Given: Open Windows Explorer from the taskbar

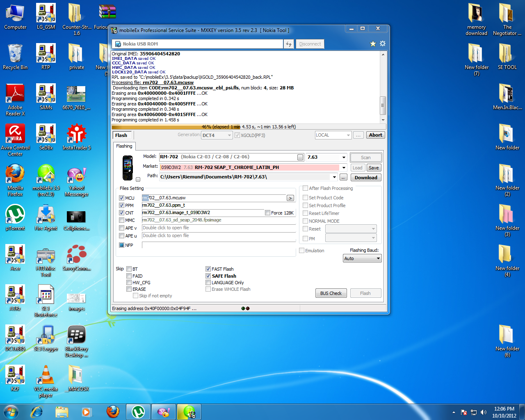Looking at the screenshot, I should coord(62,412).
